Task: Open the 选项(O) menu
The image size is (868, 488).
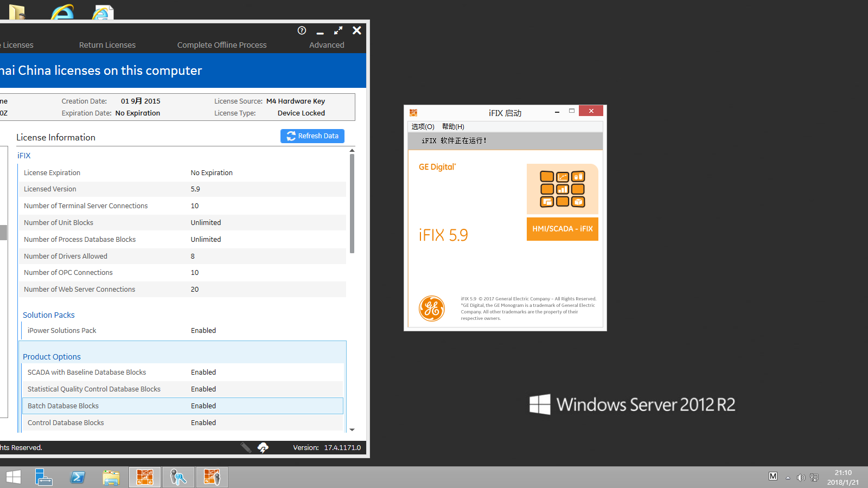Action: pyautogui.click(x=423, y=126)
